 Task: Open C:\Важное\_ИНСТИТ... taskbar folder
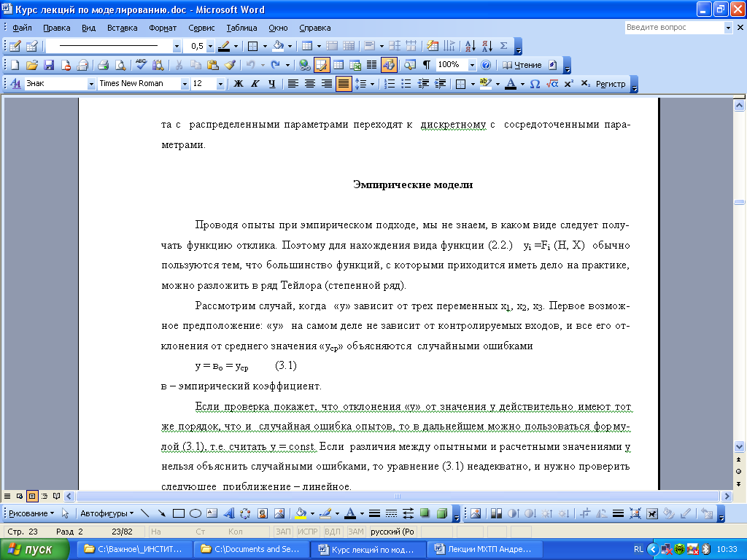(135, 549)
